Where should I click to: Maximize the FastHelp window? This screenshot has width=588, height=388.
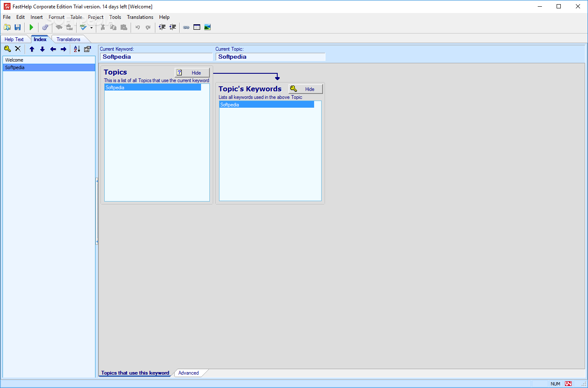(x=559, y=6)
